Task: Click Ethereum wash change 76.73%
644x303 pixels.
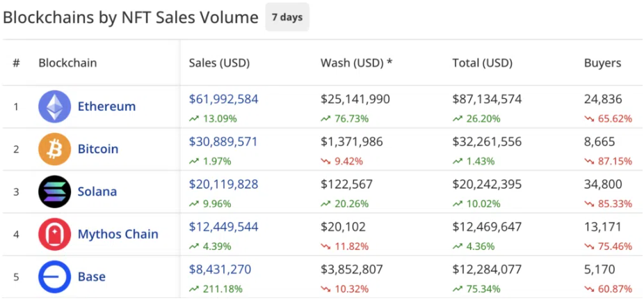Action: [x=344, y=119]
